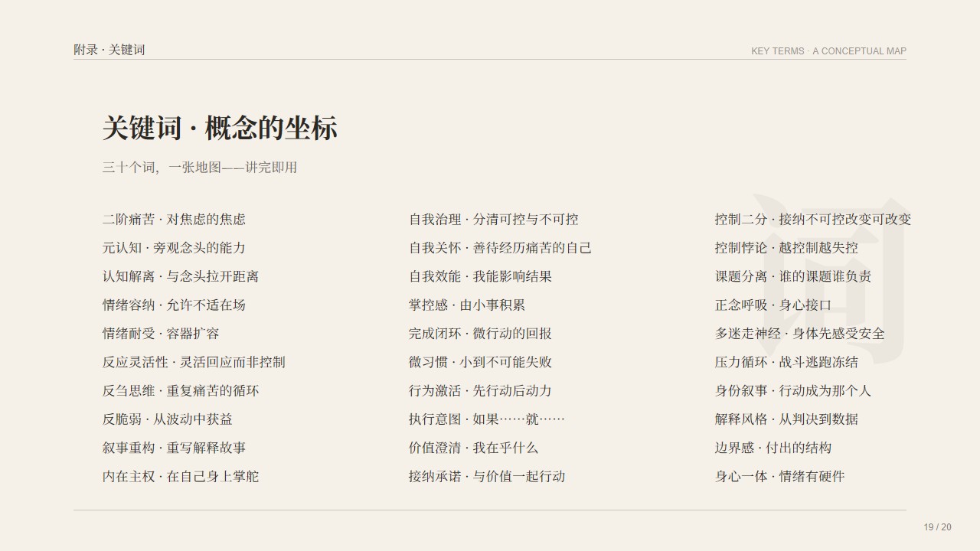Click the header text 附录 · 关键词

(x=109, y=51)
